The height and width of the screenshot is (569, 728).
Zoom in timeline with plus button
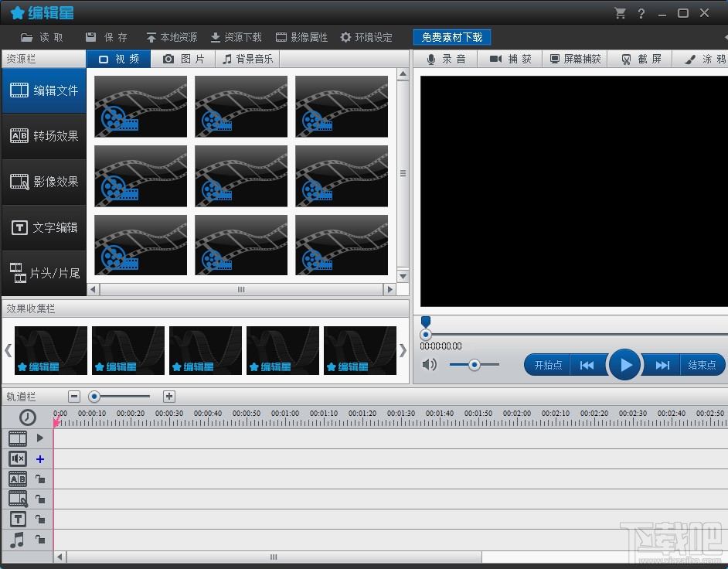pyautogui.click(x=169, y=396)
